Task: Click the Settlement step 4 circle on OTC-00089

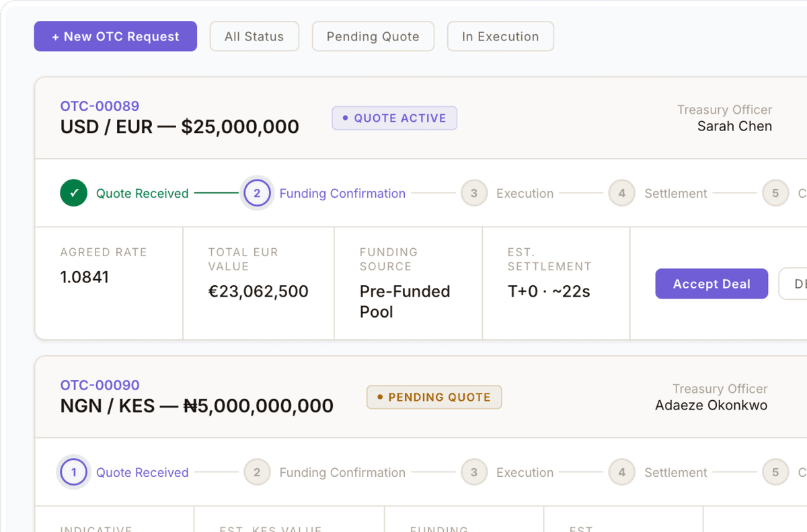Action: click(x=621, y=193)
